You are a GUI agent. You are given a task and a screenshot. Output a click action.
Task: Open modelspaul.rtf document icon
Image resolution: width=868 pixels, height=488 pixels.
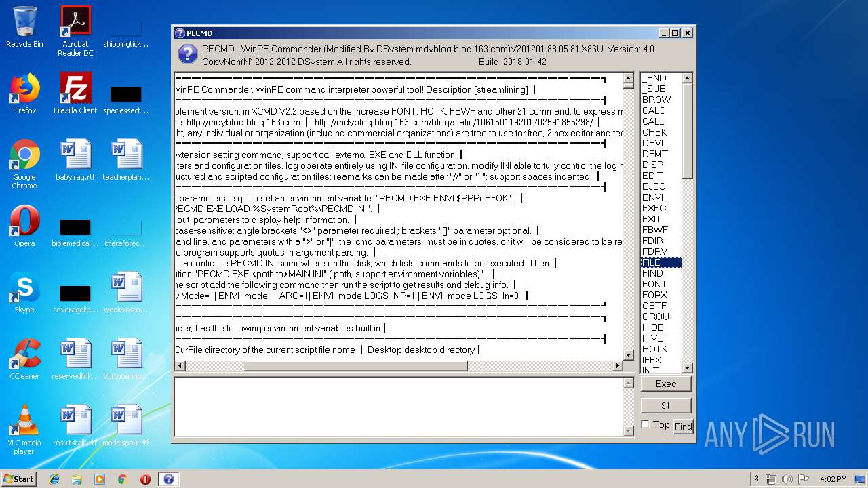126,426
